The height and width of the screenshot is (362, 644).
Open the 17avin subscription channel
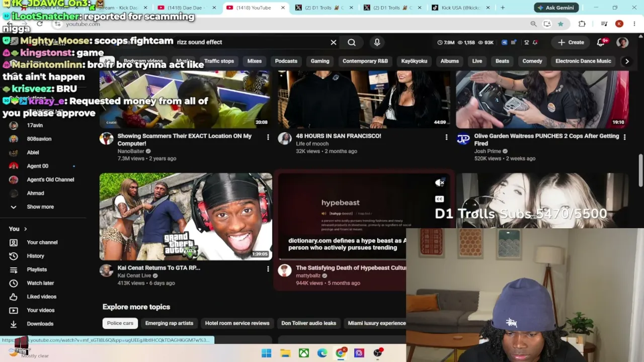coord(35,125)
